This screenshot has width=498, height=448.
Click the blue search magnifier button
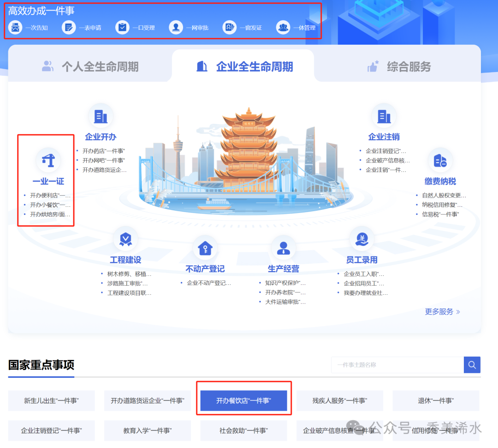(472, 365)
